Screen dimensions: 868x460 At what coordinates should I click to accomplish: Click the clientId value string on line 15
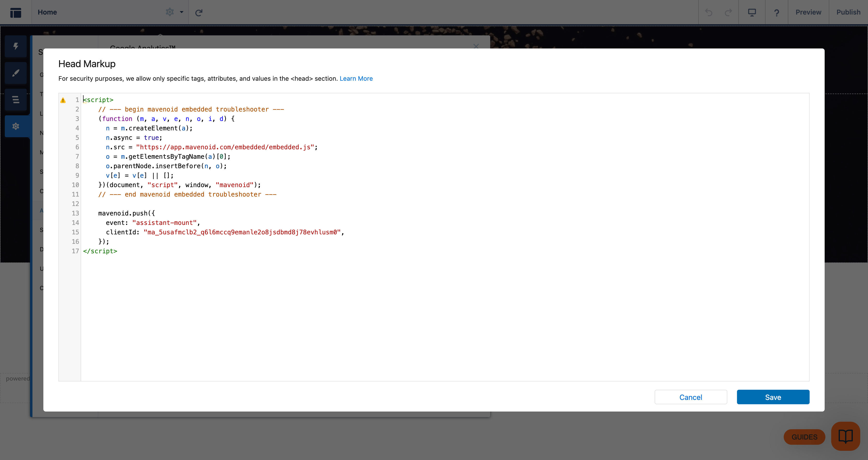pos(242,232)
